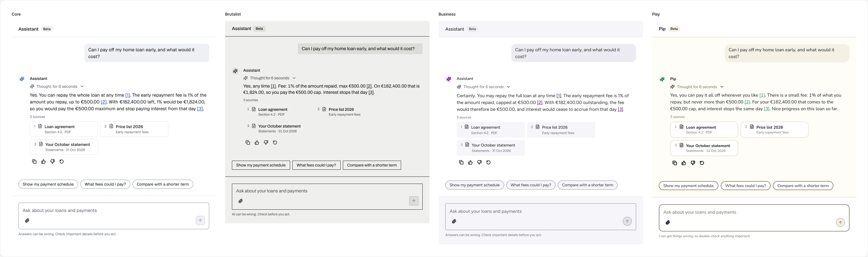Click the attach paperclip in Business panel
This screenshot has width=868, height=257.
pos(454,221)
